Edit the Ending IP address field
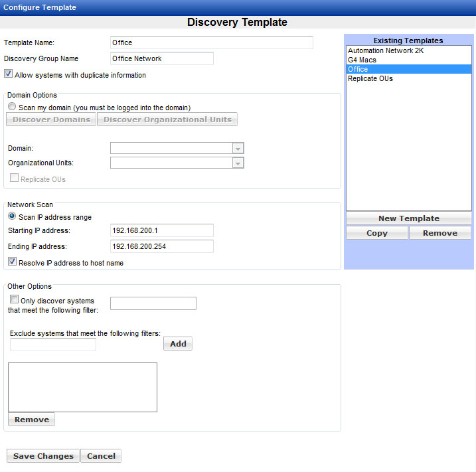Image resolution: width=476 pixels, height=472 pixels. pos(161,246)
